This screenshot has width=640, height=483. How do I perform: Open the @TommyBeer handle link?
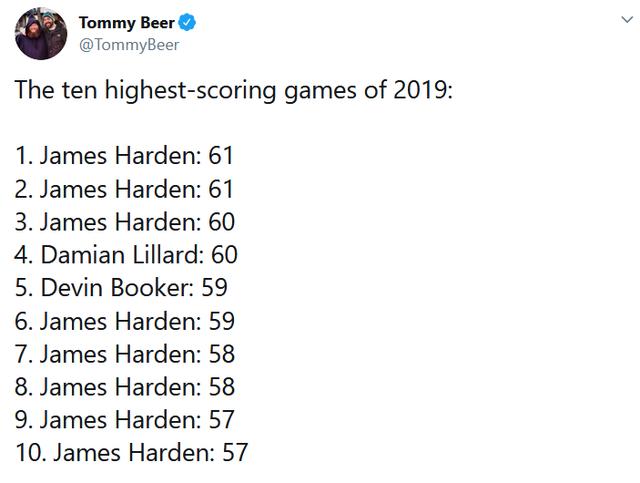tap(129, 45)
